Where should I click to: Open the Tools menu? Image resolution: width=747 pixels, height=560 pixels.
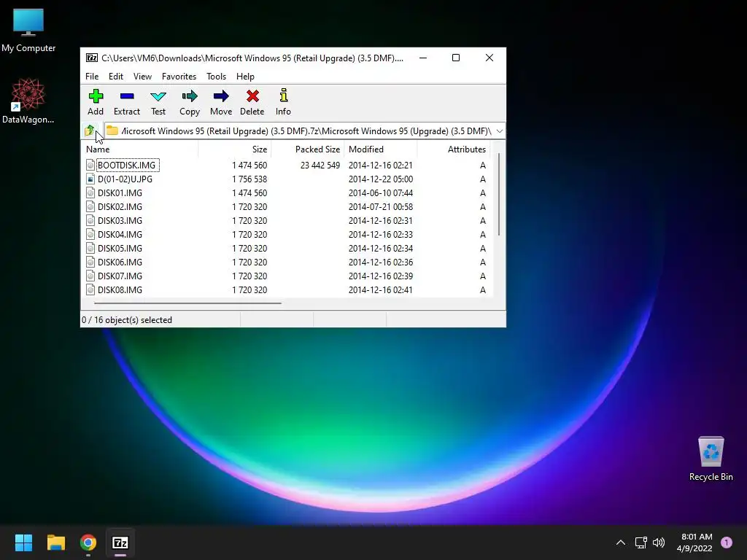coord(216,76)
